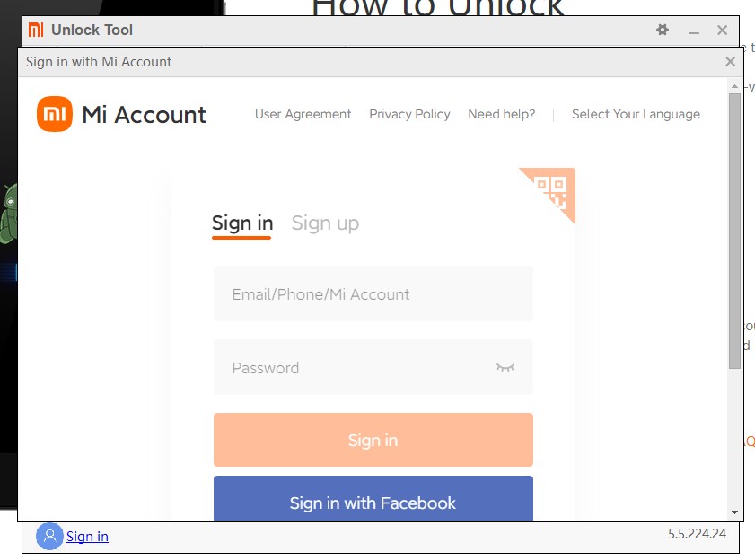755x560 pixels.
Task: Click the scrollbar up arrow
Action: pyautogui.click(x=734, y=87)
